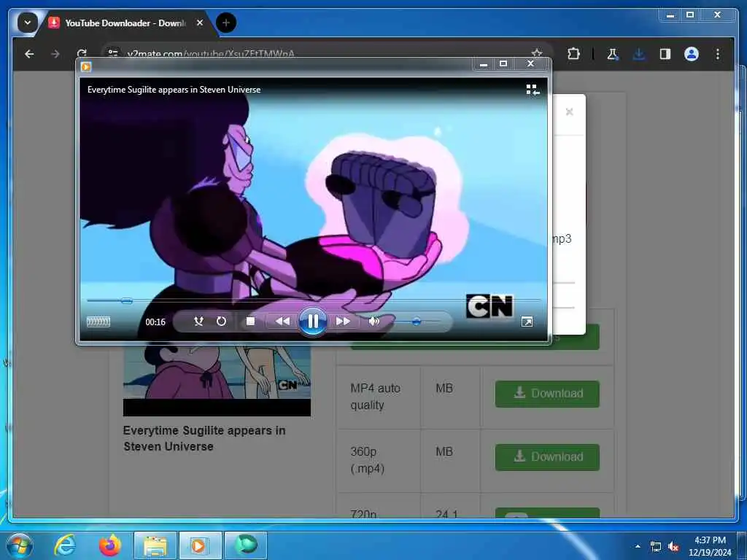This screenshot has height=560, width=747.
Task: Open Chrome tab search dropdown
Action: pyautogui.click(x=28, y=23)
